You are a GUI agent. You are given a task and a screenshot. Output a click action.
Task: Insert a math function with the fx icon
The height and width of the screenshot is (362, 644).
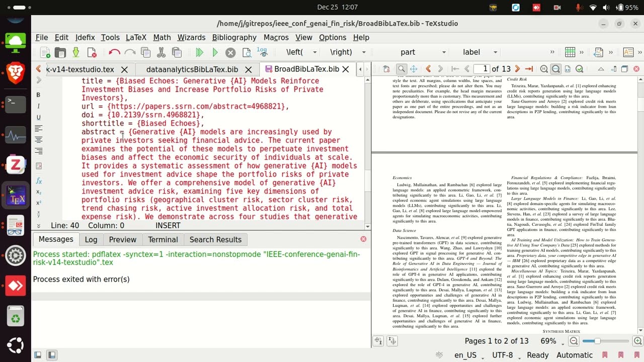pos(38,180)
